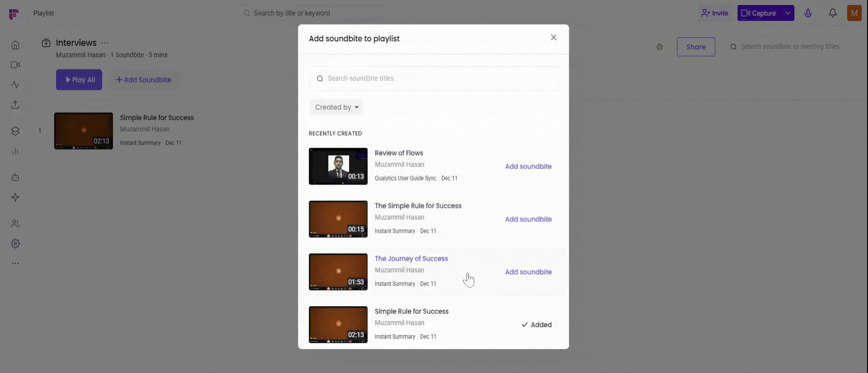Image resolution: width=868 pixels, height=373 pixels.
Task: Click The Journey of Success title
Action: [411, 259]
